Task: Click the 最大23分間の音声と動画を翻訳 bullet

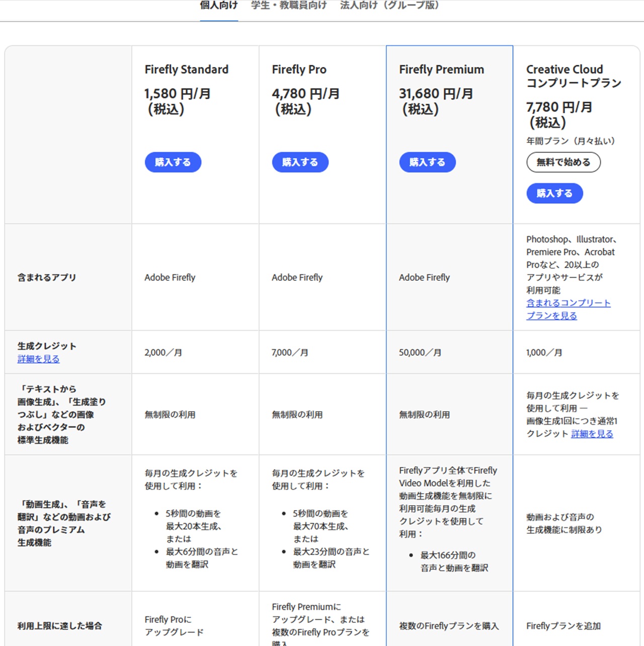Action: 332,558
